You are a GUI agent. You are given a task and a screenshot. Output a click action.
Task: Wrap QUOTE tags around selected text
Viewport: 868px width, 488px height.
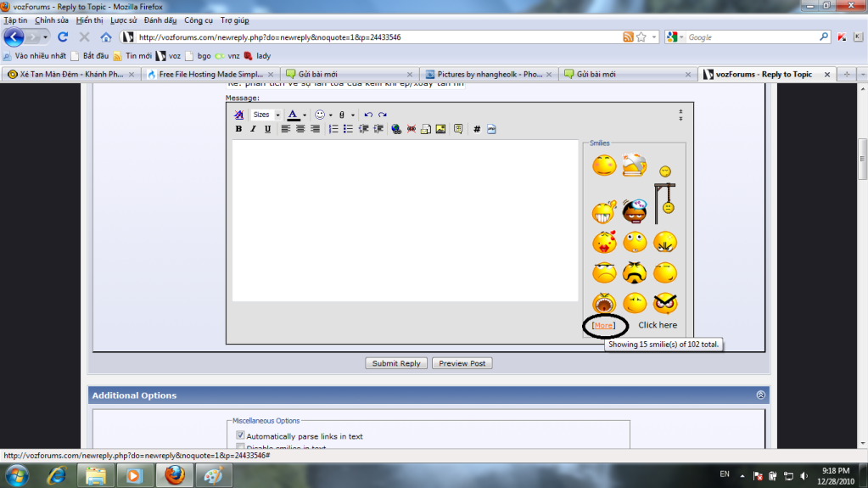coord(458,129)
